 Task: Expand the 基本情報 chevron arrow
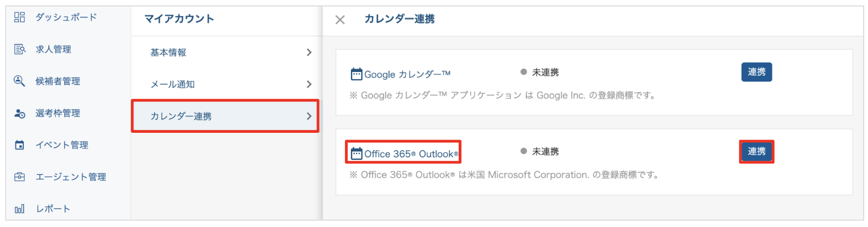pos(309,52)
